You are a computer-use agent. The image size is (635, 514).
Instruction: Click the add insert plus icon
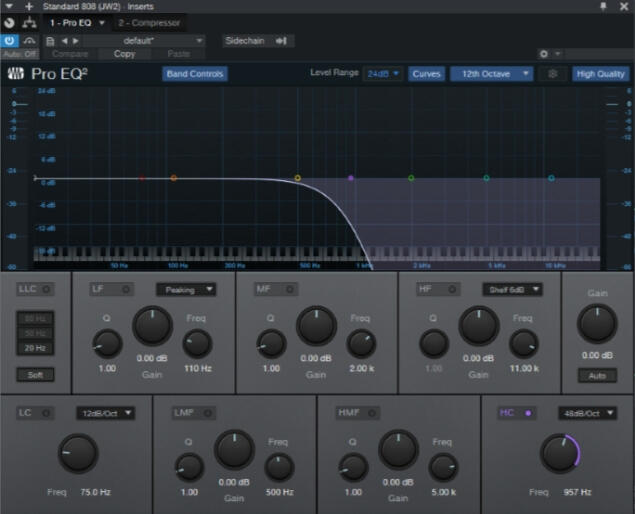point(29,6)
